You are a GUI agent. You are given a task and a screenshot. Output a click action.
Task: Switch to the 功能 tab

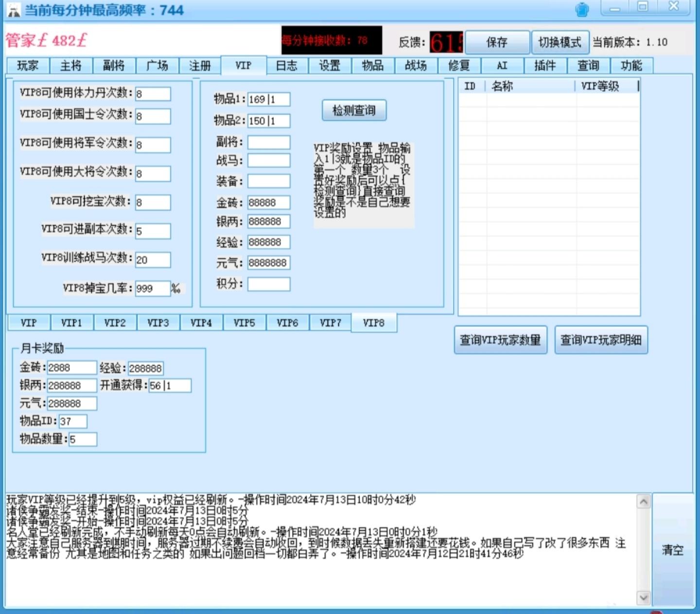[631, 66]
